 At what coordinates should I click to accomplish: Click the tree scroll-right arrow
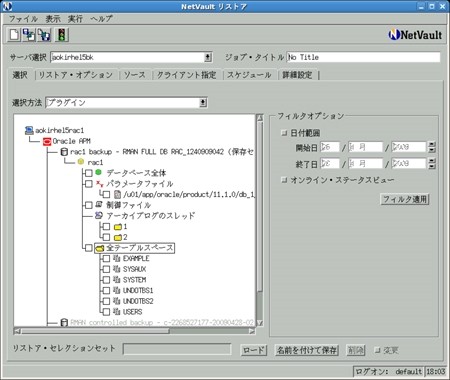click(252, 331)
